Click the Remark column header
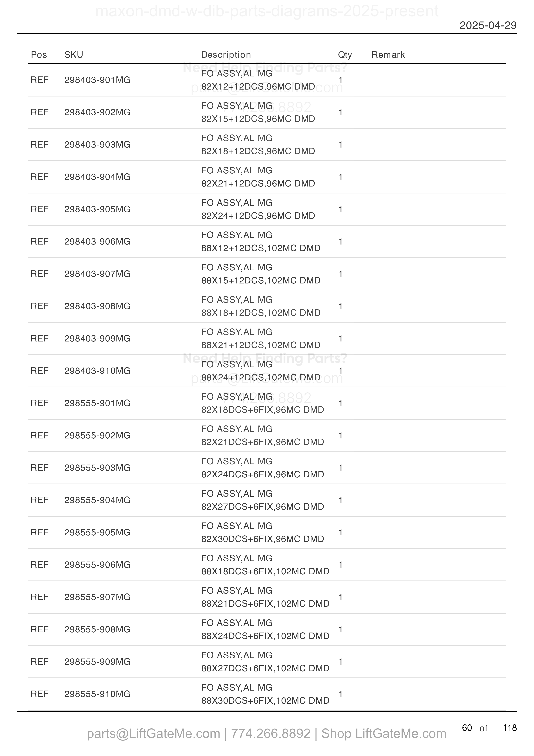Image resolution: width=534 pixels, height=756 pixels. pyautogui.click(x=388, y=55)
